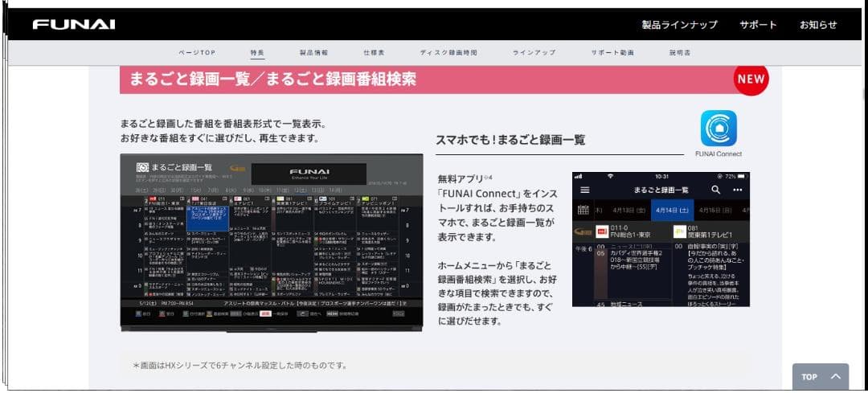The height and width of the screenshot is (393, 868).
Task: Tap the calendar icon in the phone screenshot
Action: [x=583, y=211]
